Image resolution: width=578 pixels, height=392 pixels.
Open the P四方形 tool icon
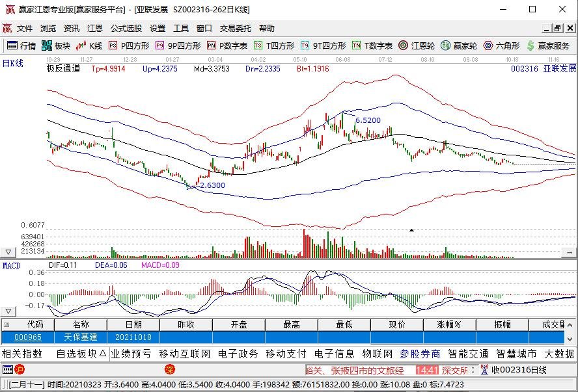pos(113,46)
